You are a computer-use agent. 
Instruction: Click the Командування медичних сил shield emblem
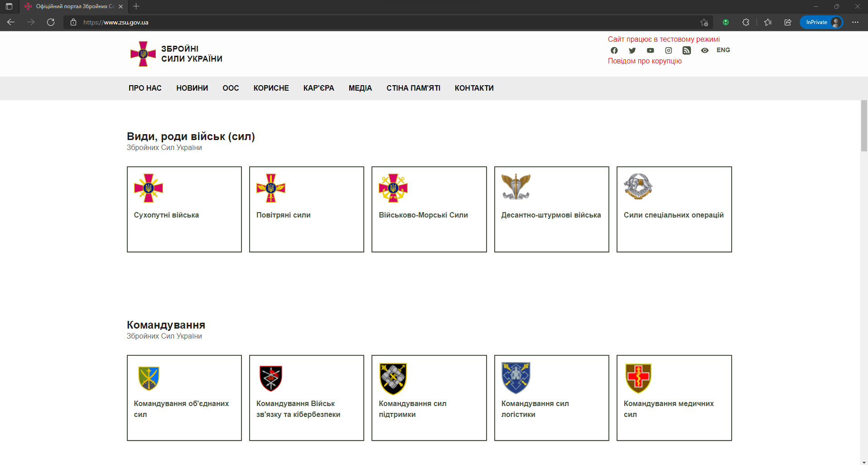(x=638, y=378)
